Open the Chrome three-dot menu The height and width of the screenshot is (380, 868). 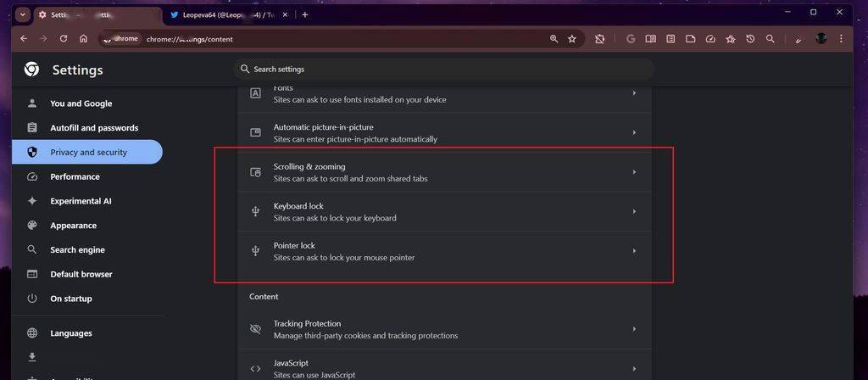click(841, 38)
